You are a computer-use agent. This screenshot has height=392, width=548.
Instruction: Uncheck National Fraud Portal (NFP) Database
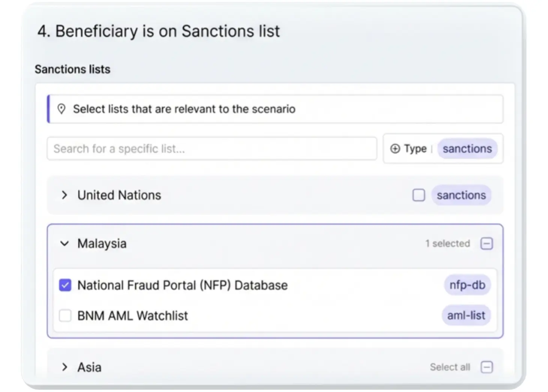(x=65, y=285)
